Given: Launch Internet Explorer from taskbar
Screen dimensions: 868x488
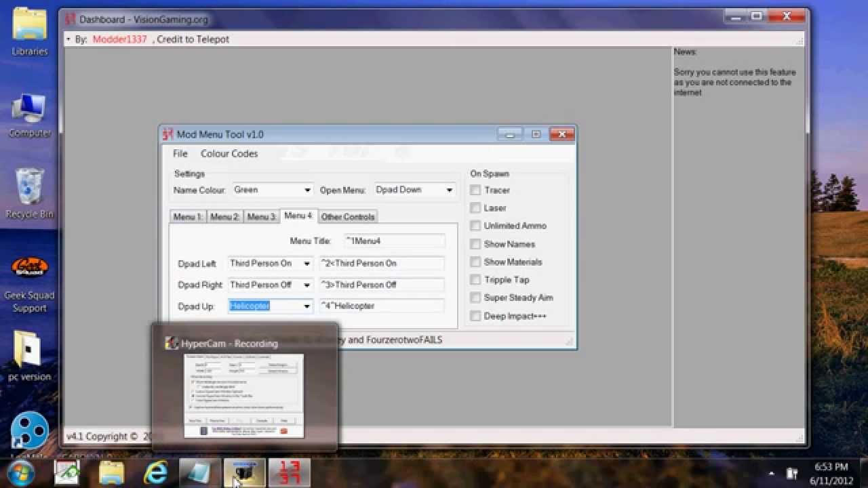Looking at the screenshot, I should pos(156,473).
